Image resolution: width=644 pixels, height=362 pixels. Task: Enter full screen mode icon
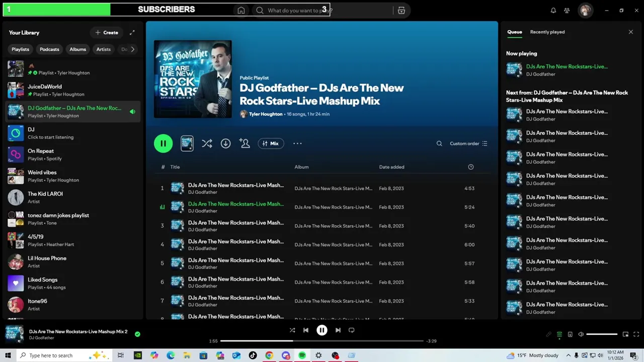coord(636,334)
